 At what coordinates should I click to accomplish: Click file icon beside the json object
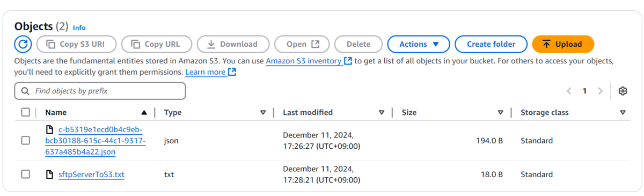click(50, 129)
